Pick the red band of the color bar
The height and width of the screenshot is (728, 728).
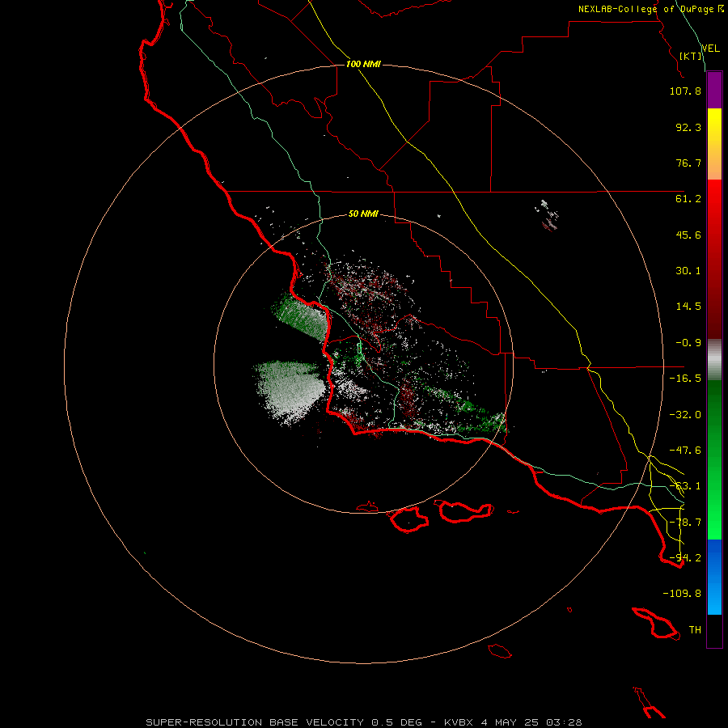(x=714, y=259)
